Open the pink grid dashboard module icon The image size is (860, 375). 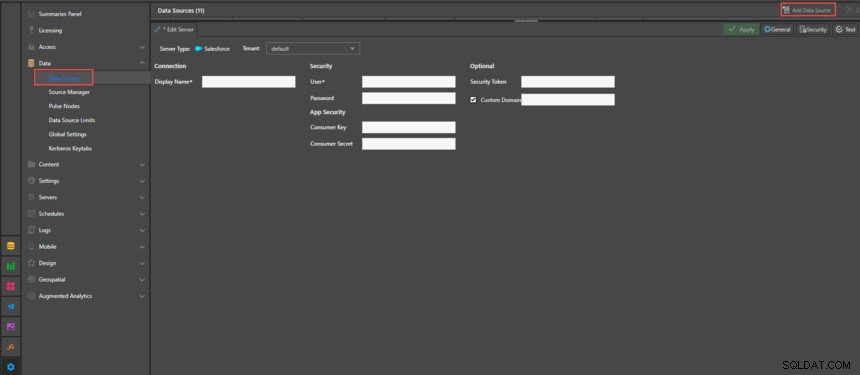(10, 286)
